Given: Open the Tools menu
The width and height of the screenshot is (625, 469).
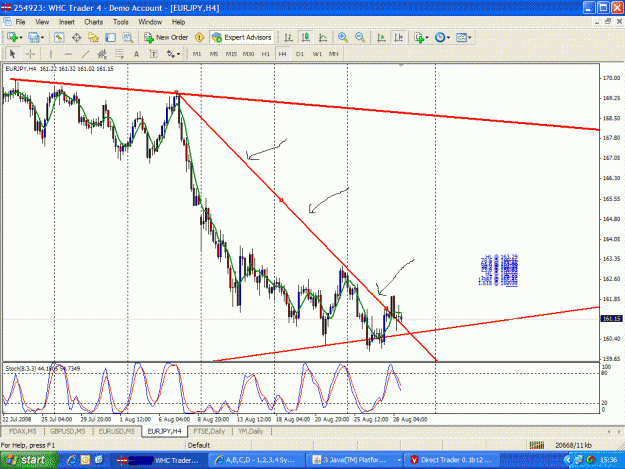Looking at the screenshot, I should [121, 22].
